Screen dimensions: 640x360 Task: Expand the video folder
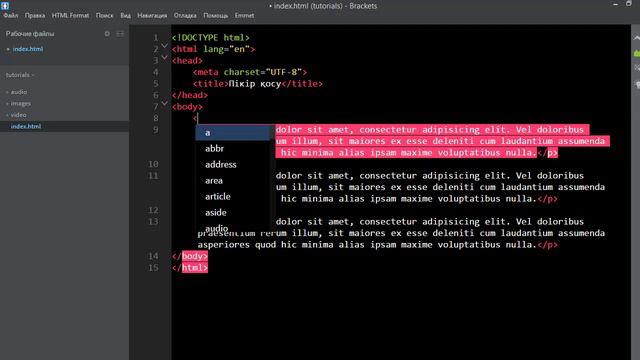pyautogui.click(x=18, y=115)
